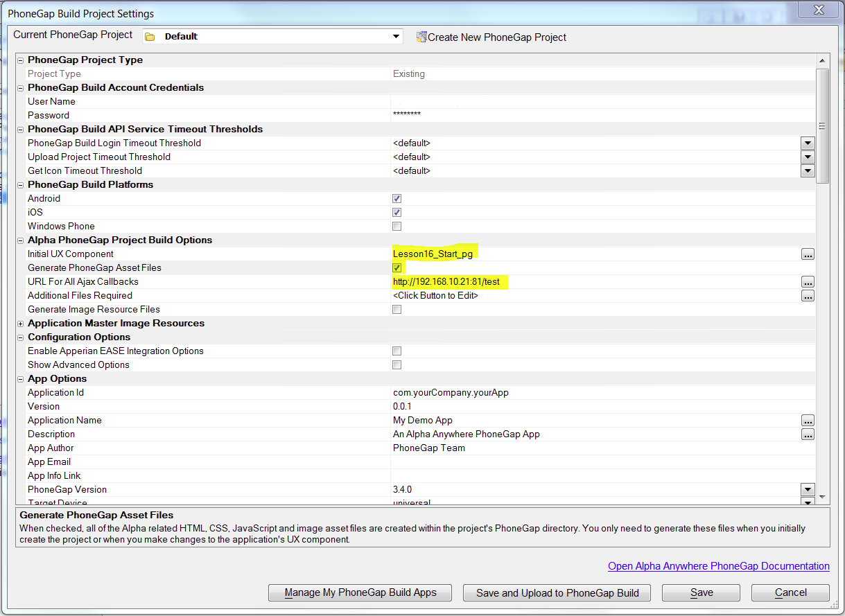This screenshot has height=616, width=845.
Task: Collapse App Options section
Action: [21, 379]
